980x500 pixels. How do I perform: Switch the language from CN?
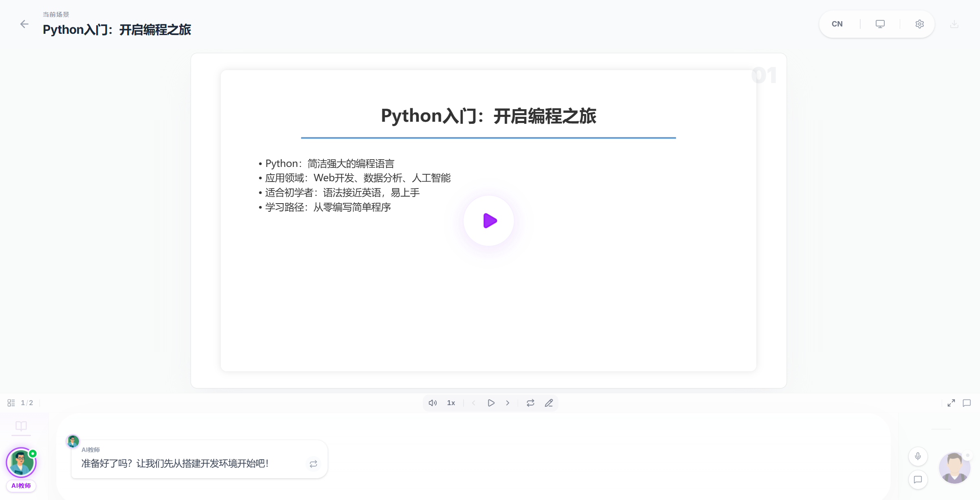pos(837,24)
